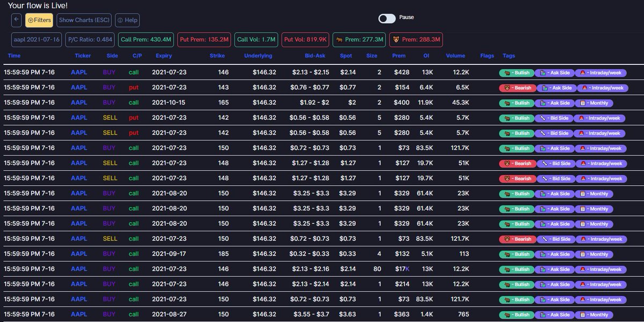Screen dimensions: 644x322
Task: Select the strike 185 cell
Action: pyautogui.click(x=224, y=254)
